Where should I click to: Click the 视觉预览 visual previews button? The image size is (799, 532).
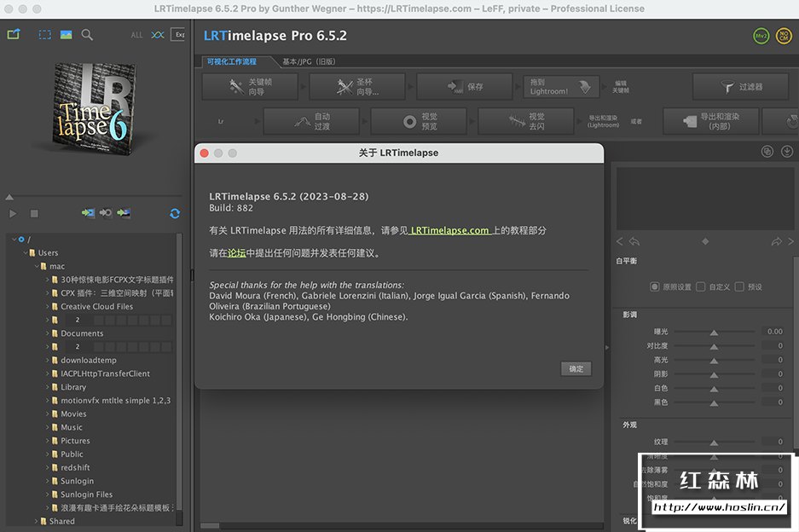point(419,121)
